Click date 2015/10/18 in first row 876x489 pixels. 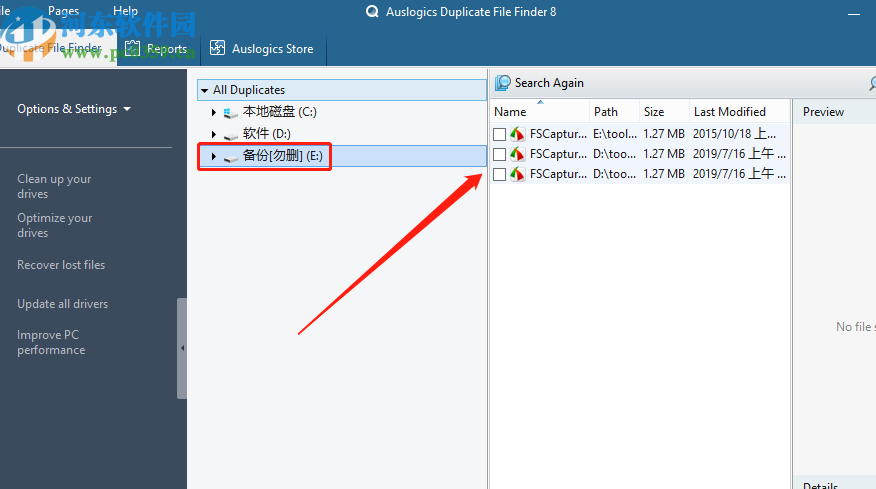click(x=734, y=134)
